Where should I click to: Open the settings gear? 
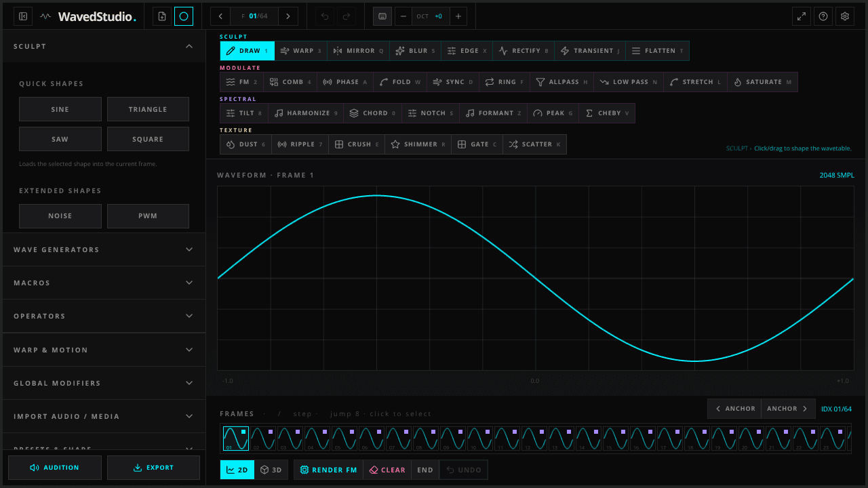845,16
